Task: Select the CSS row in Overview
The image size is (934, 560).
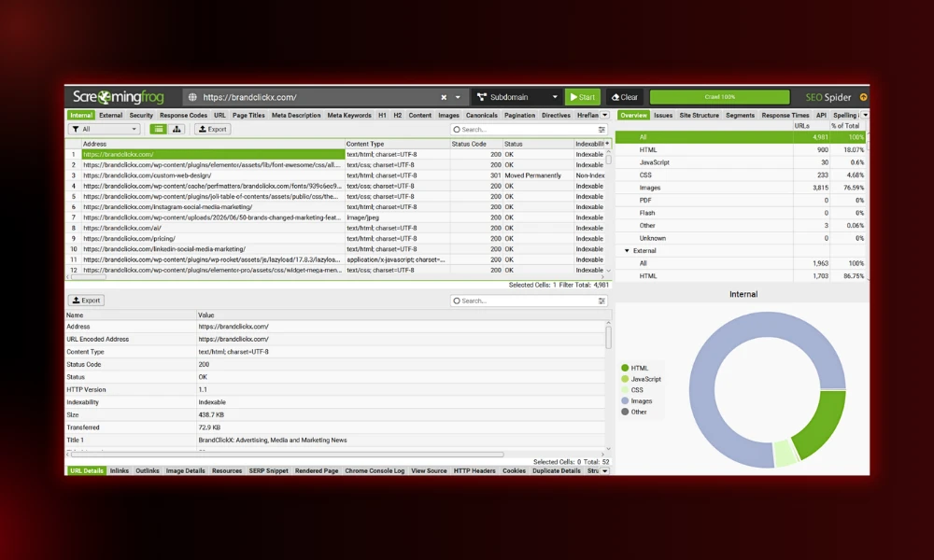Action: coord(741,175)
